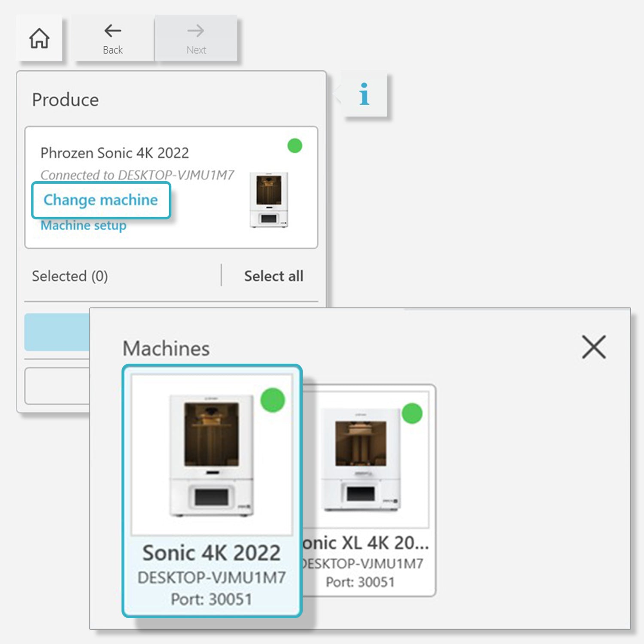Image resolution: width=644 pixels, height=644 pixels.
Task: Open the blue info "i" panel
Action: [364, 94]
